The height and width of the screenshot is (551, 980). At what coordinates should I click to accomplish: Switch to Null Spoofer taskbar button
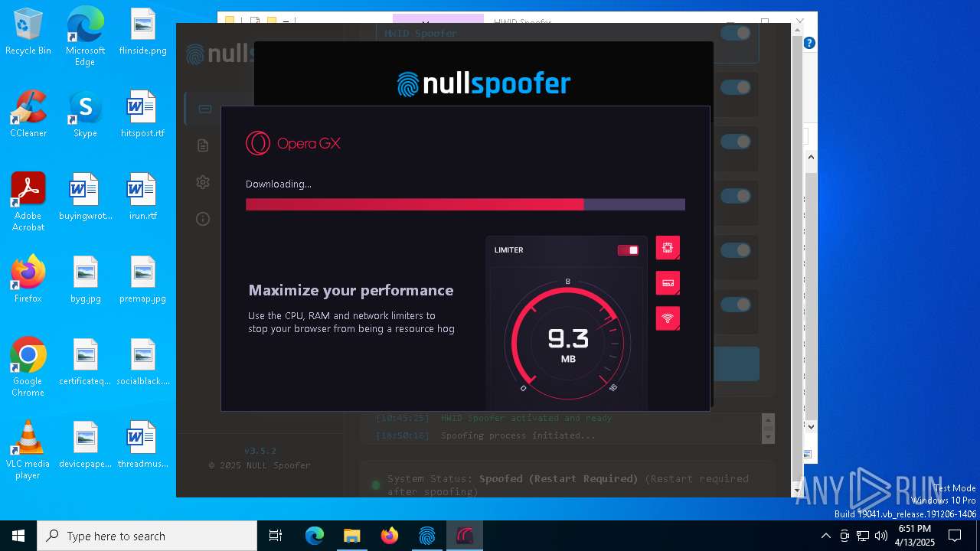(x=427, y=536)
